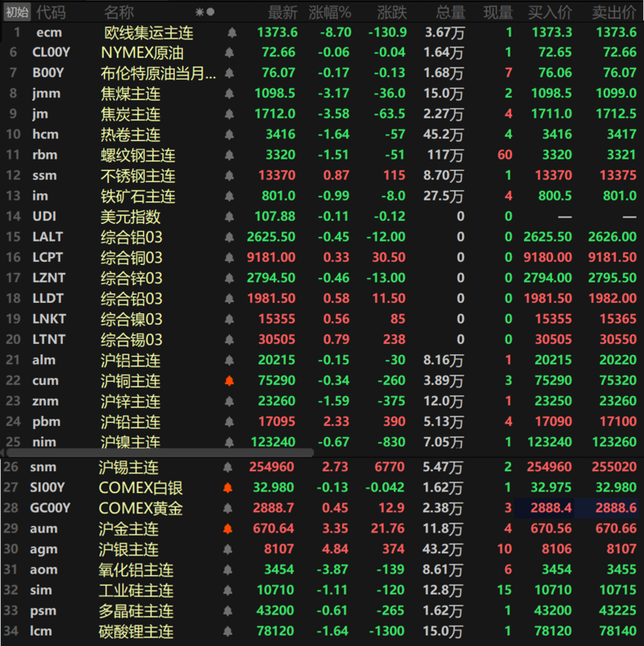Image resolution: width=644 pixels, height=646 pixels.
Task: Click the 焦煤主连 name cell
Action: click(x=130, y=94)
